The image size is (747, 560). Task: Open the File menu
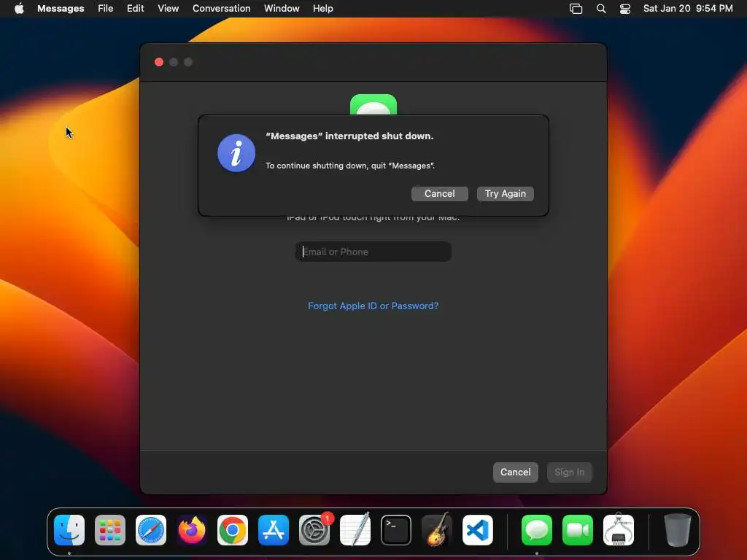coord(105,8)
